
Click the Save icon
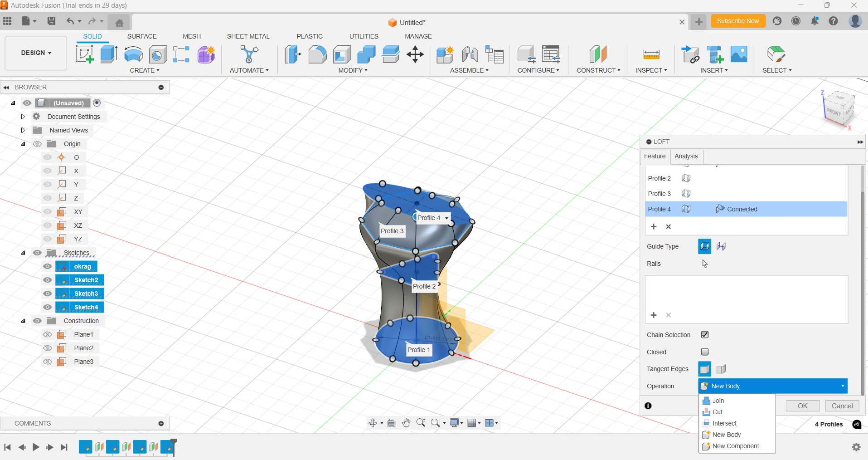[51, 21]
